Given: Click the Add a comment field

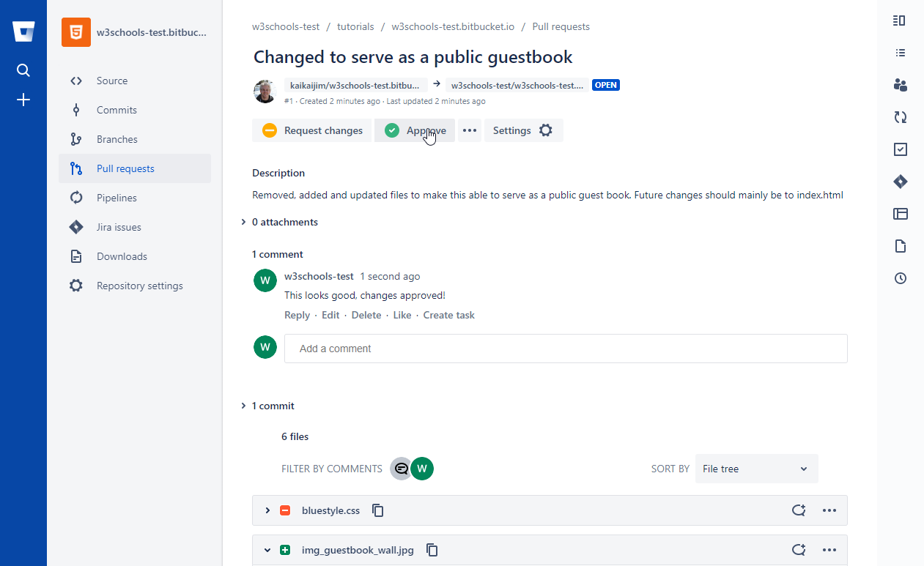Looking at the screenshot, I should [x=565, y=349].
